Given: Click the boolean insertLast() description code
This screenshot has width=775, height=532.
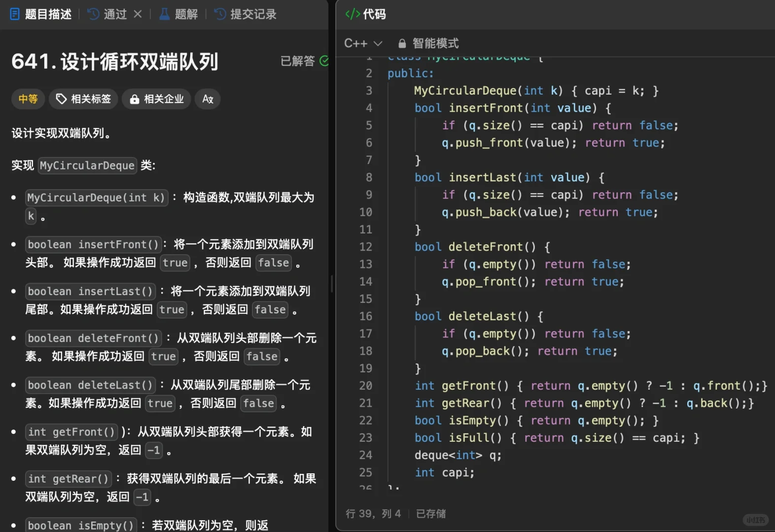Looking at the screenshot, I should (x=90, y=291).
